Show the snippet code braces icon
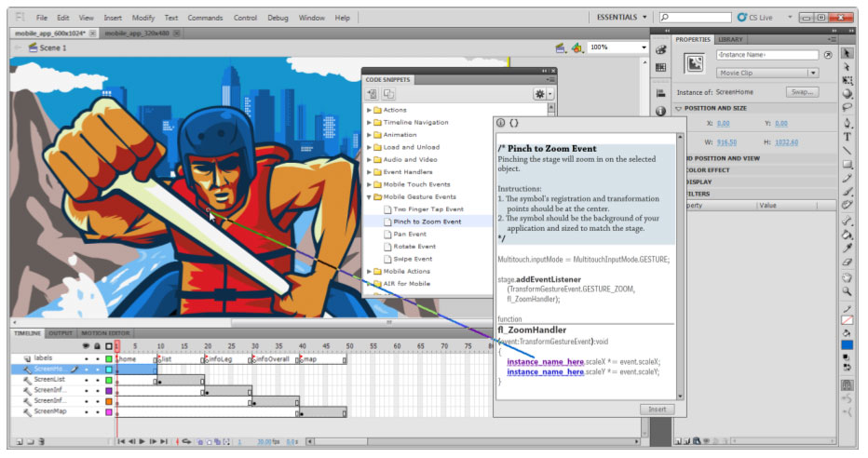 tap(514, 123)
